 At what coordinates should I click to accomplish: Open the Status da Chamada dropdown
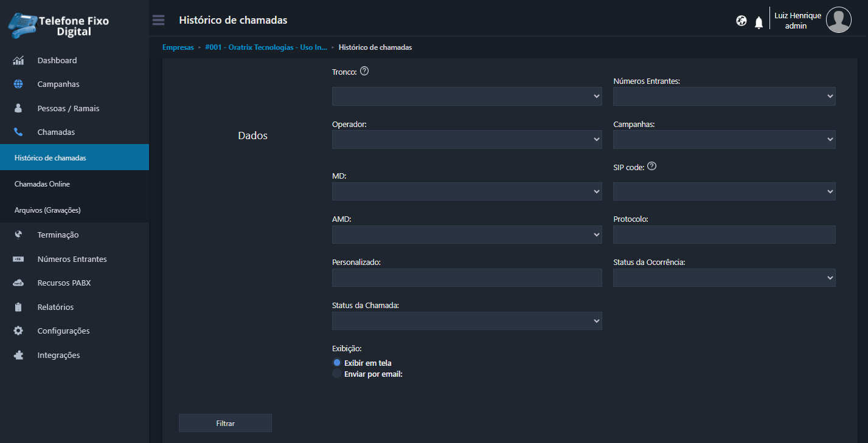[x=467, y=321]
